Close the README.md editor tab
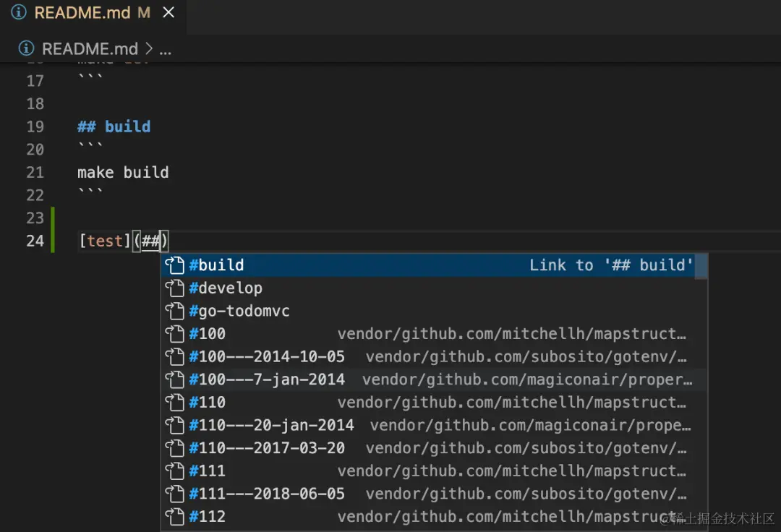The width and height of the screenshot is (781, 532). coord(168,12)
